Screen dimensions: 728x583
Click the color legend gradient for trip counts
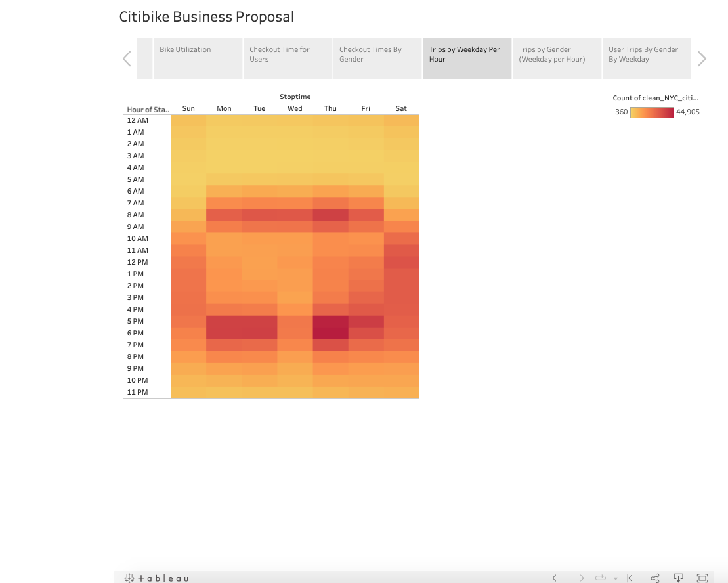(652, 112)
